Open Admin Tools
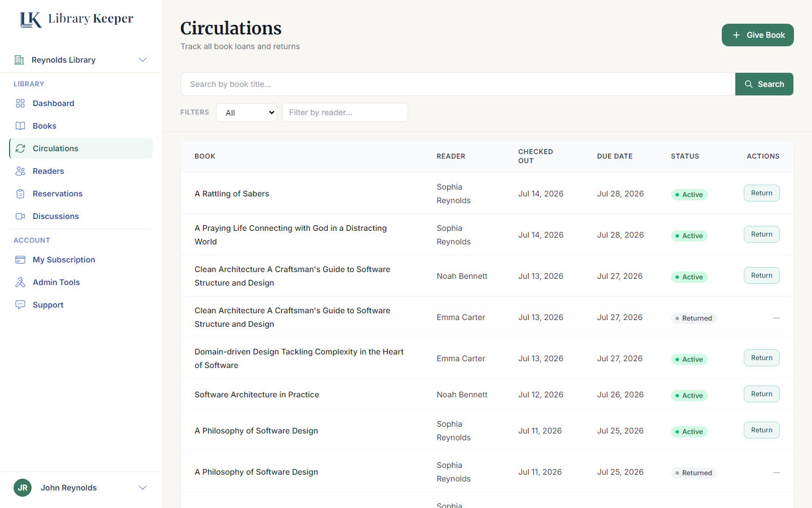This screenshot has height=508, width=812. point(81,282)
